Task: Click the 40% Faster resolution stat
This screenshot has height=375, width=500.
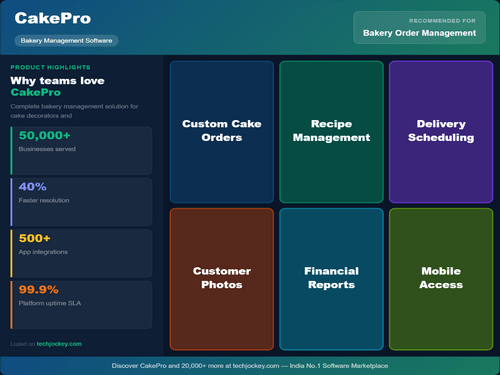Action: pos(81,202)
